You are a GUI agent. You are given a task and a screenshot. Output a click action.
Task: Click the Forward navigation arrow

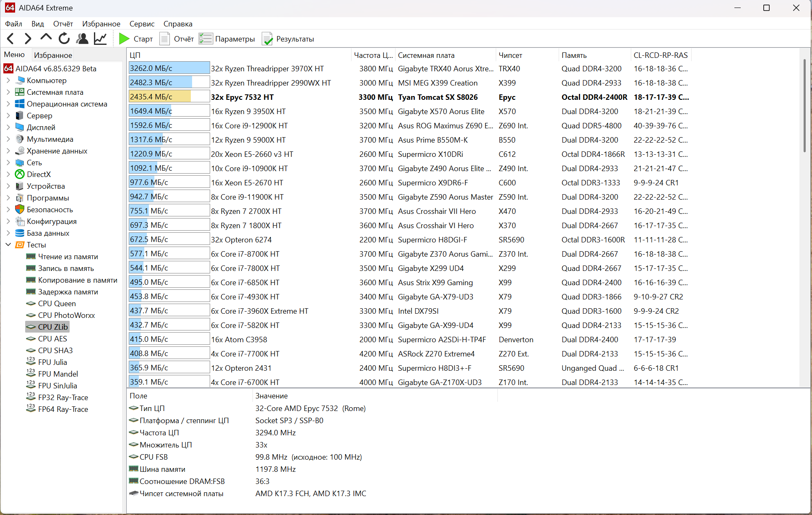pos(28,39)
